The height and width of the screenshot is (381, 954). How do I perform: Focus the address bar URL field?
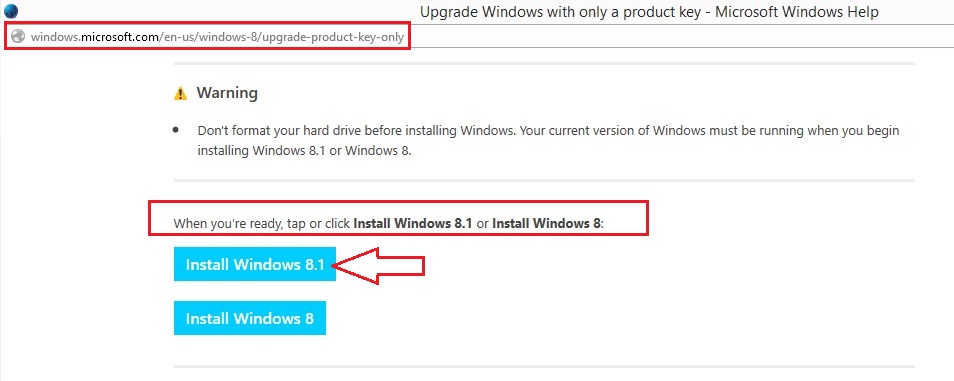[x=207, y=37]
